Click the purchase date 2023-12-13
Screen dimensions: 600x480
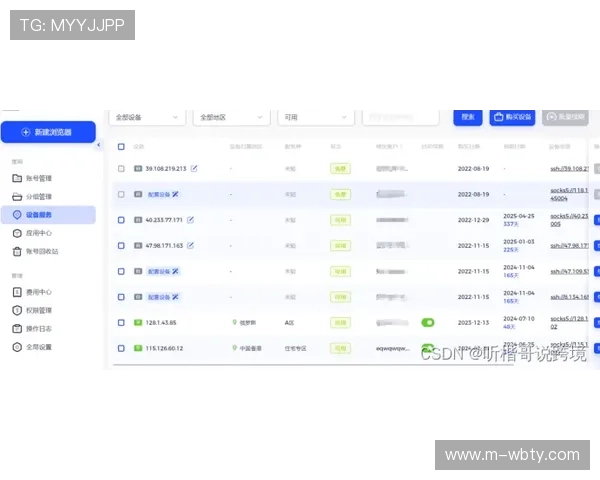point(473,323)
